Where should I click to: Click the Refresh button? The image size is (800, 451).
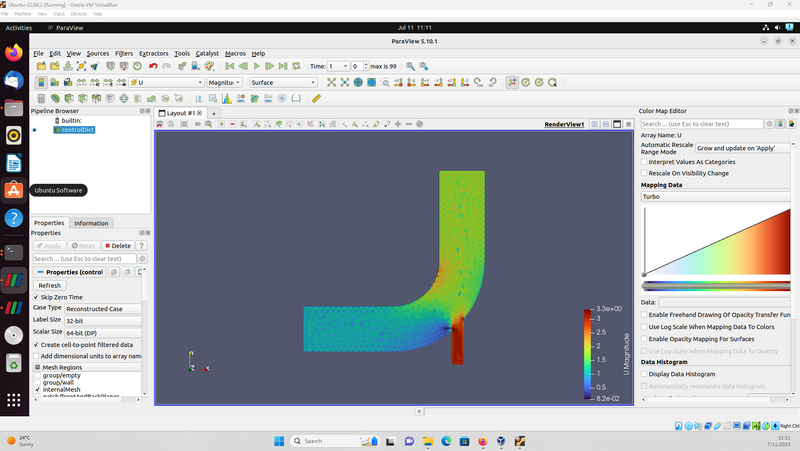49,285
